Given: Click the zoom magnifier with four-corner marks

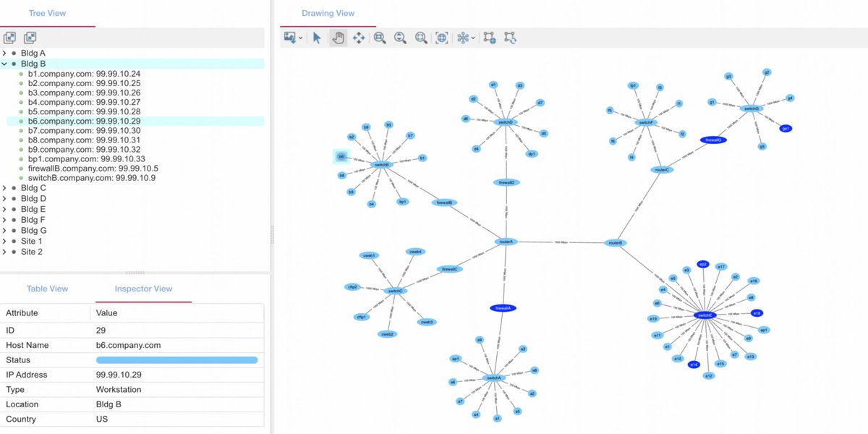Looking at the screenshot, I should [x=421, y=38].
